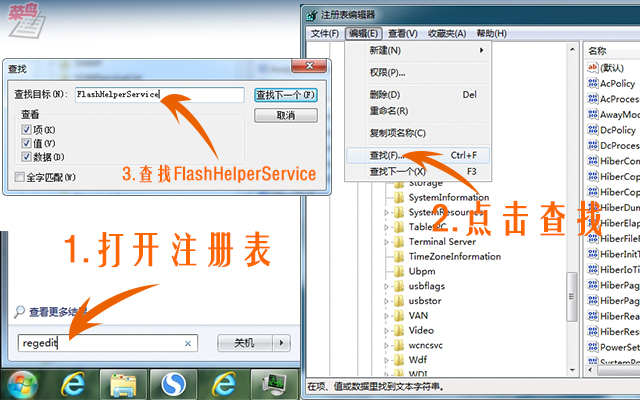Click the 关机 shutdown button

click(245, 343)
